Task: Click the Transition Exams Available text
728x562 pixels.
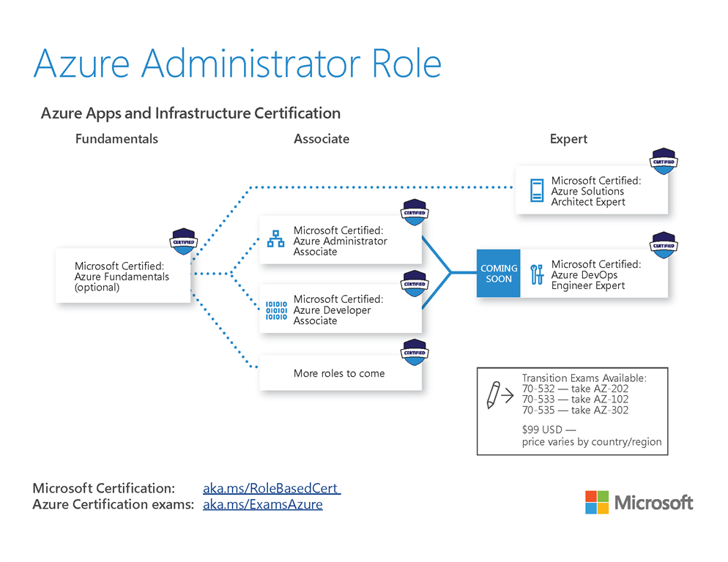Action: [x=584, y=378]
